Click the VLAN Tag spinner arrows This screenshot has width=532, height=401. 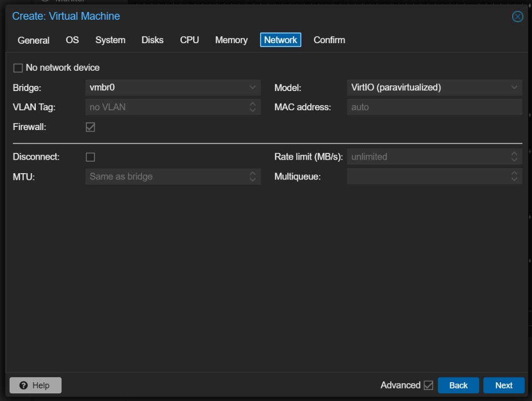[252, 107]
